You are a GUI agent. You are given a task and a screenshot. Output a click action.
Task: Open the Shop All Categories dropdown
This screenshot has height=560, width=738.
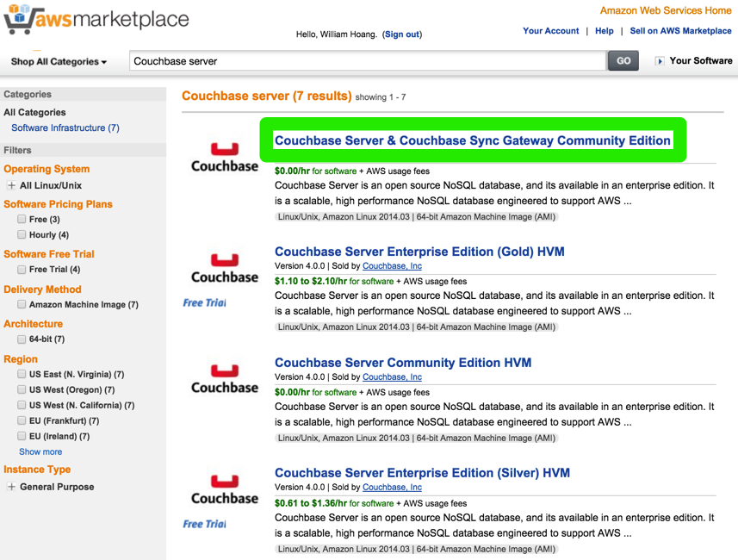[59, 62]
